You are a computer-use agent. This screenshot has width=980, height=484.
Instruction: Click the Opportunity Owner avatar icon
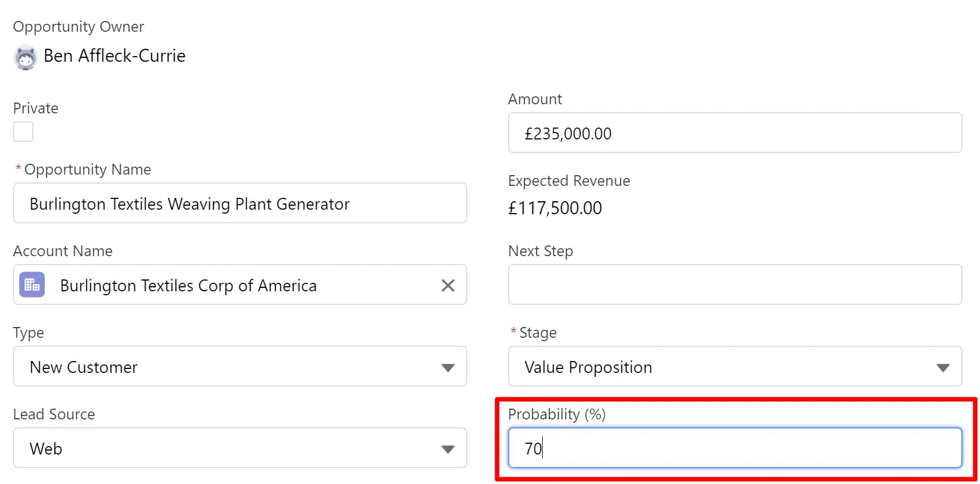coord(25,57)
